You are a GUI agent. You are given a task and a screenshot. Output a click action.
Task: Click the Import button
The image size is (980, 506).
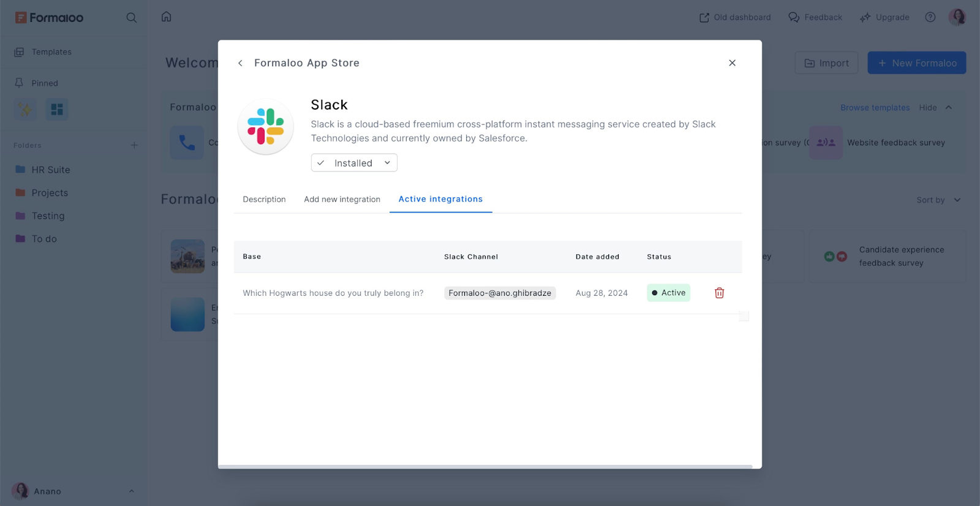[826, 63]
